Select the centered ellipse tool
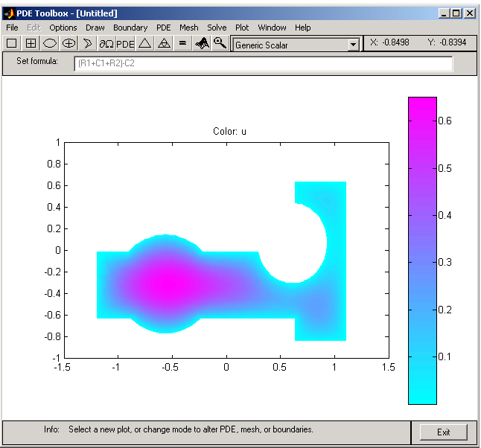The height and width of the screenshot is (448, 481). tap(69, 43)
